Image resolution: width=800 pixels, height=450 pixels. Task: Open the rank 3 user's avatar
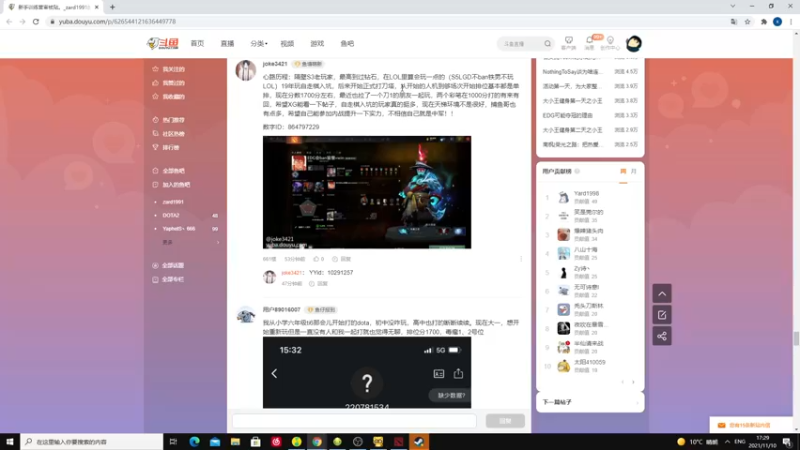[563, 235]
